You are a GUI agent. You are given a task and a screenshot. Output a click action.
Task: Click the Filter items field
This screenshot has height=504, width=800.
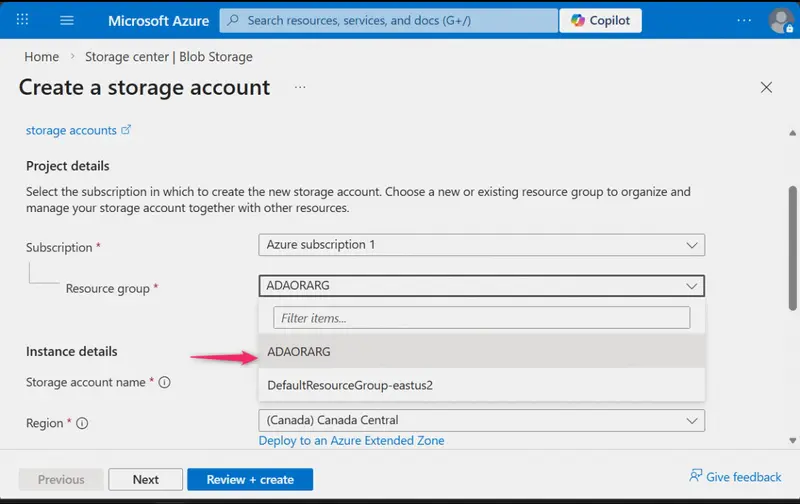pyautogui.click(x=482, y=318)
